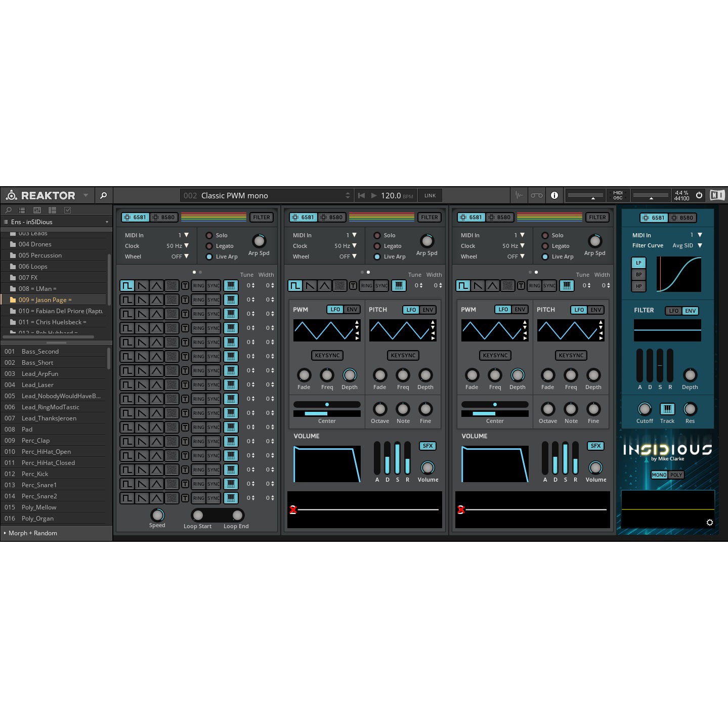Open the Wheel OFF dropdown
The image size is (728, 728).
pos(180,256)
